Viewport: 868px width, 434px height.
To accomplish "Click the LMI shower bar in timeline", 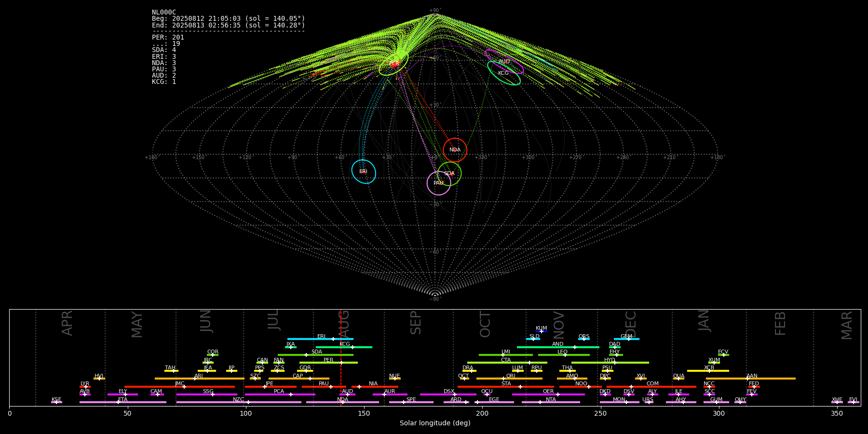I will [506, 355].
